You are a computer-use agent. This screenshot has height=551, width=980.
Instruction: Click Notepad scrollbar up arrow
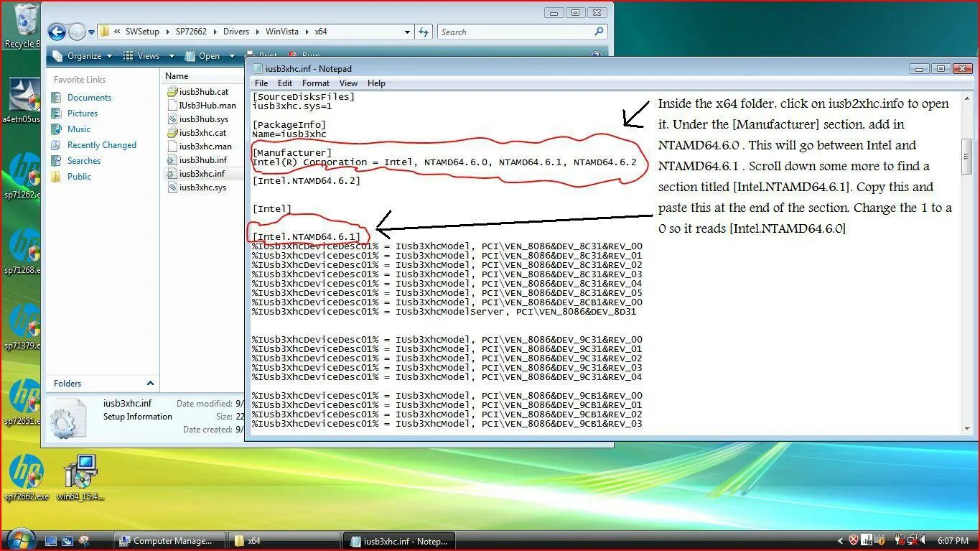pos(966,98)
